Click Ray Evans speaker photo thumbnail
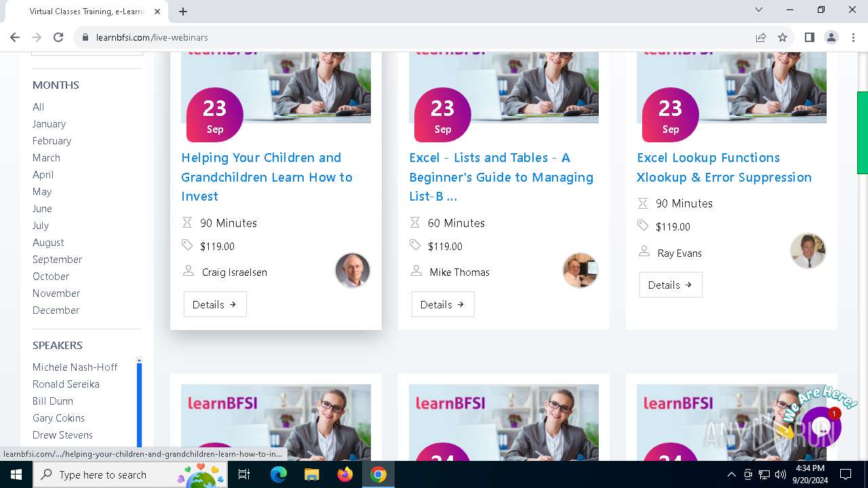868x488 pixels. click(808, 251)
